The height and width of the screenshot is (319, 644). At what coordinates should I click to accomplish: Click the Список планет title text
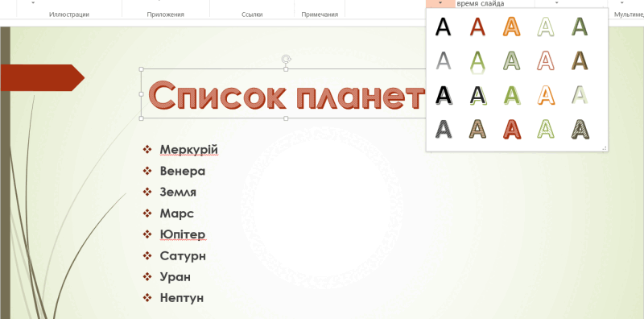[x=287, y=95]
